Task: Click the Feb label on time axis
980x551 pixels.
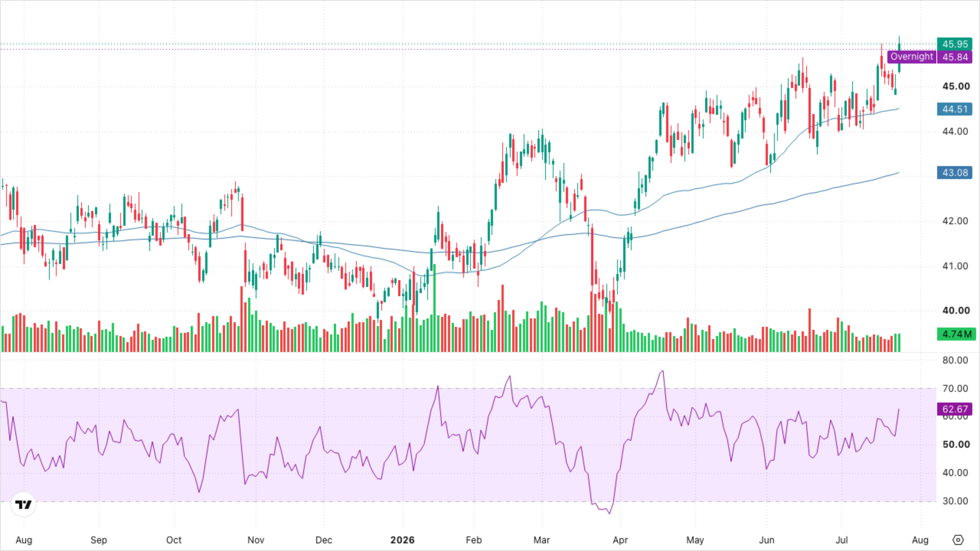Action: [474, 540]
